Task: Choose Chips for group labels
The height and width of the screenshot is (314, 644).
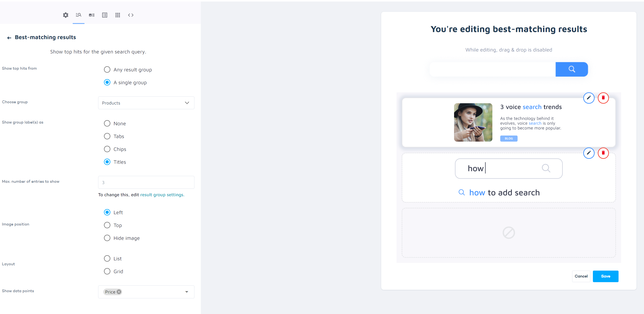Action: point(107,149)
